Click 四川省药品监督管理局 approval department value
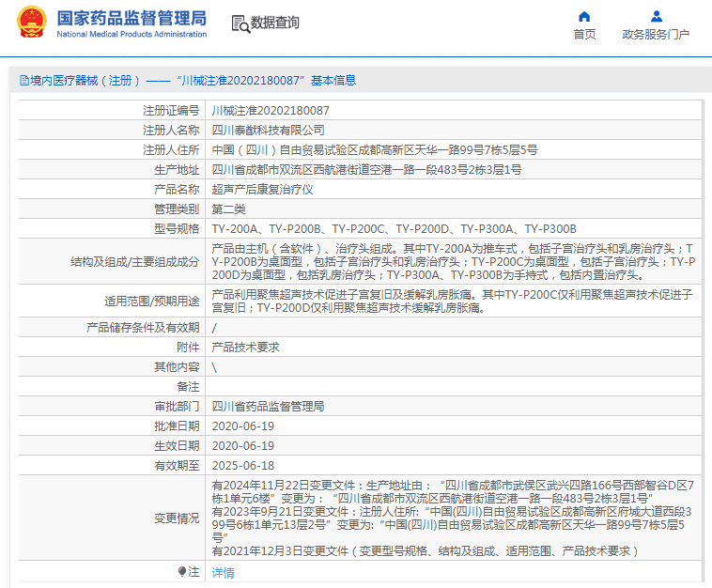712x588 pixels. point(268,407)
